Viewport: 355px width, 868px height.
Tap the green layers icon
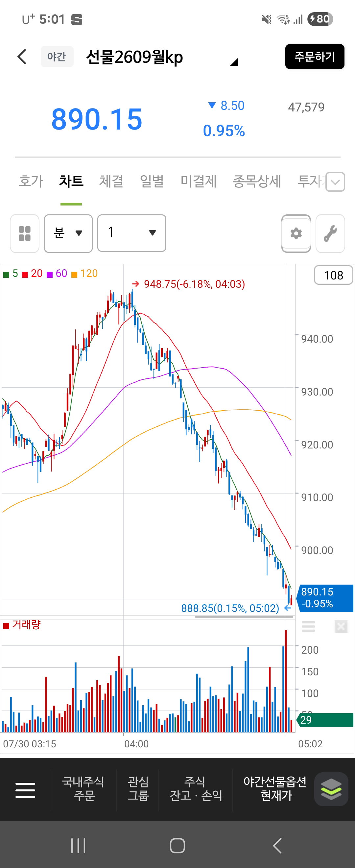(331, 789)
